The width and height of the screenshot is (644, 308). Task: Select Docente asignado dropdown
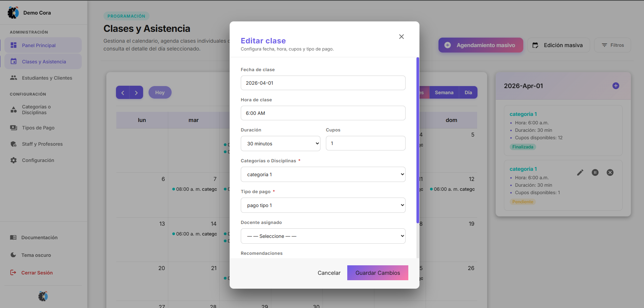323,236
